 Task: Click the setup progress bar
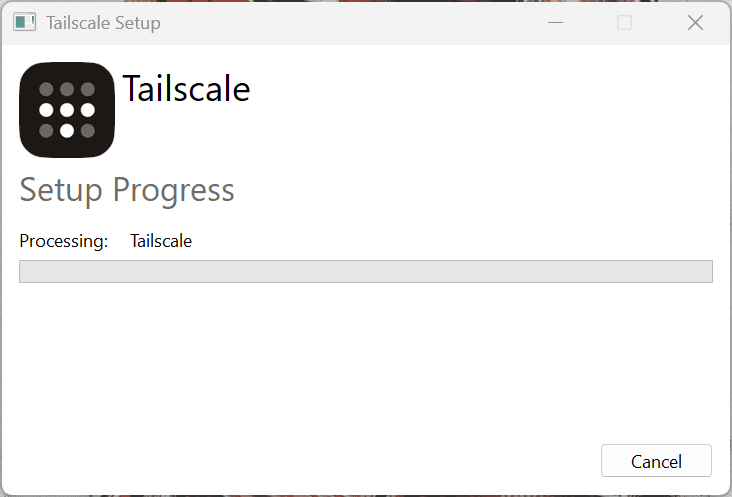click(x=365, y=272)
